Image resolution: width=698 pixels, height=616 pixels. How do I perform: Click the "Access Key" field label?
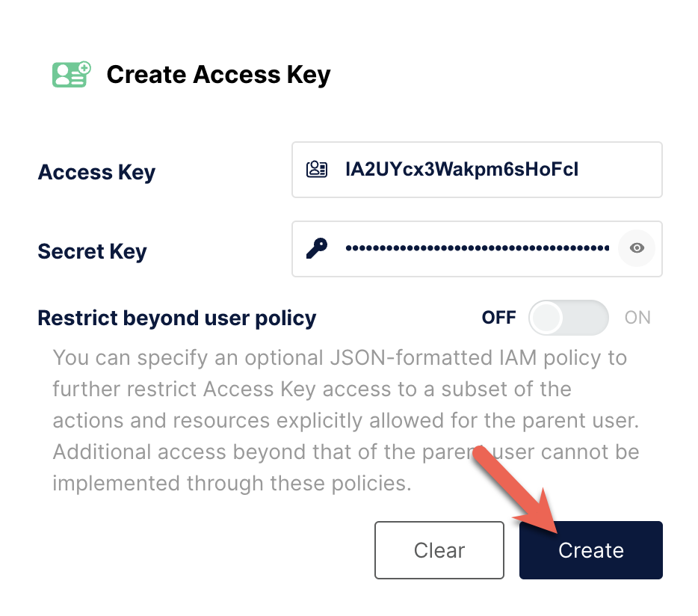point(96,173)
